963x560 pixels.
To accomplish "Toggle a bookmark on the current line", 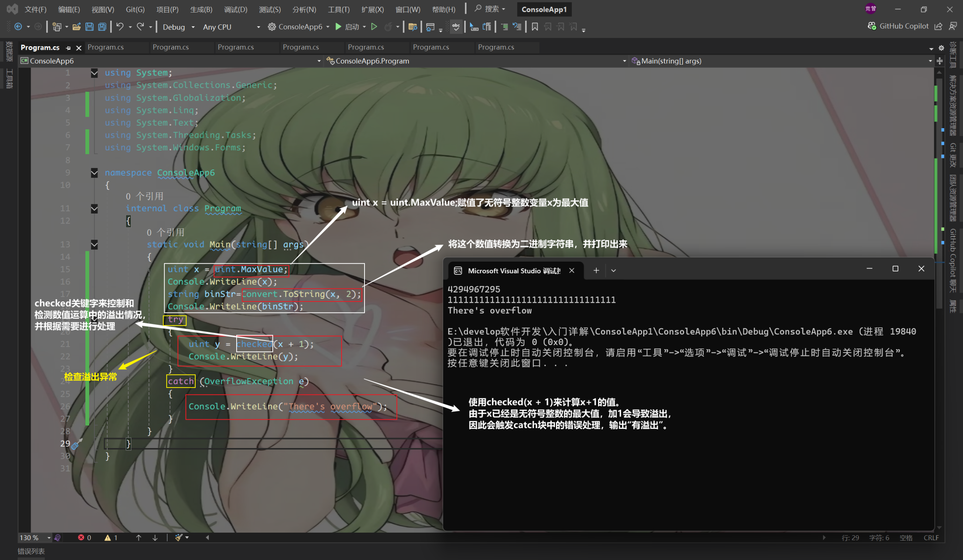I will (x=535, y=27).
